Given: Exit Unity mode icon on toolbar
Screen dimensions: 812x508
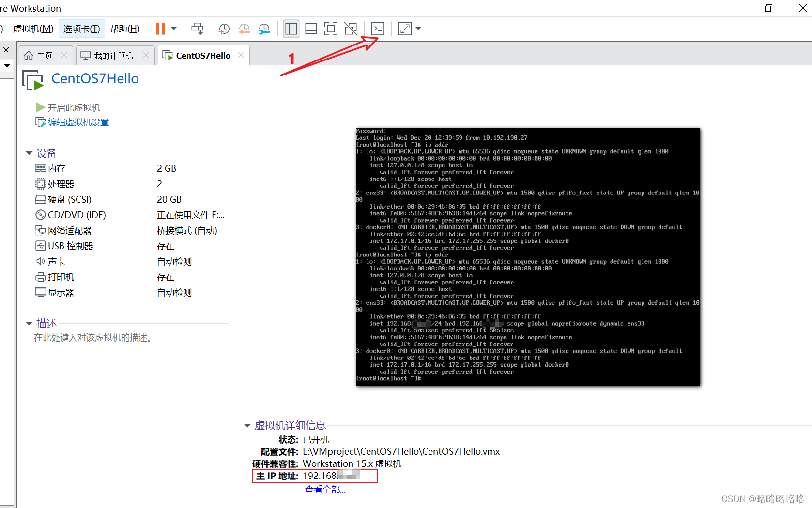Looking at the screenshot, I should (351, 29).
